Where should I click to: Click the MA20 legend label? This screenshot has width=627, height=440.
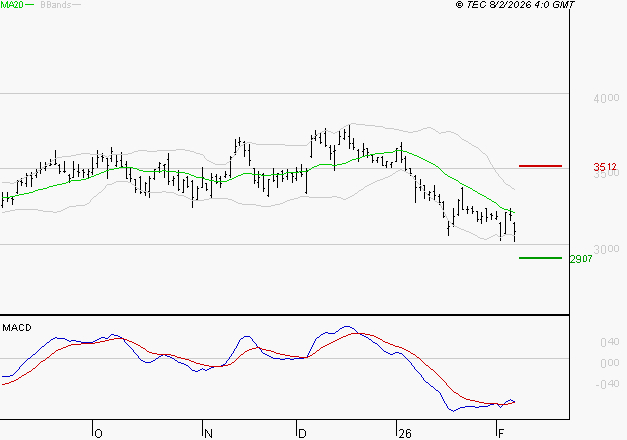[x=12, y=5]
